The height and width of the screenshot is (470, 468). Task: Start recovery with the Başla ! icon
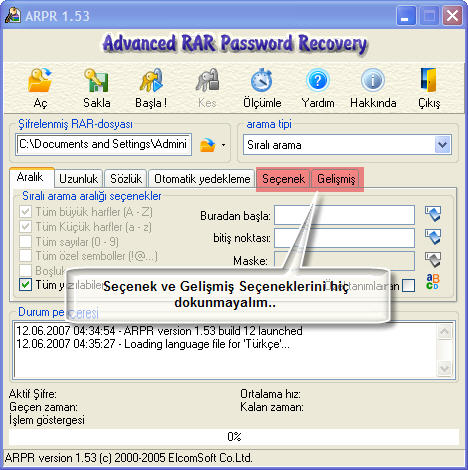(x=151, y=81)
